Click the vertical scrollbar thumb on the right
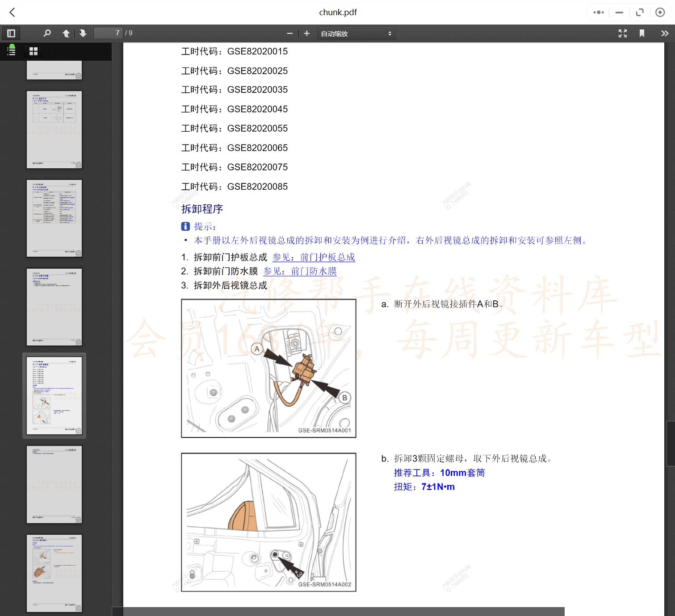Viewport: 675px width, 616px height. pyautogui.click(x=670, y=443)
